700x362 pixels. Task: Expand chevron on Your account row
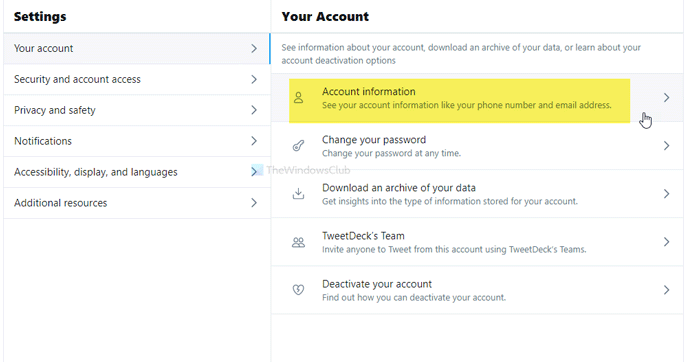[254, 48]
